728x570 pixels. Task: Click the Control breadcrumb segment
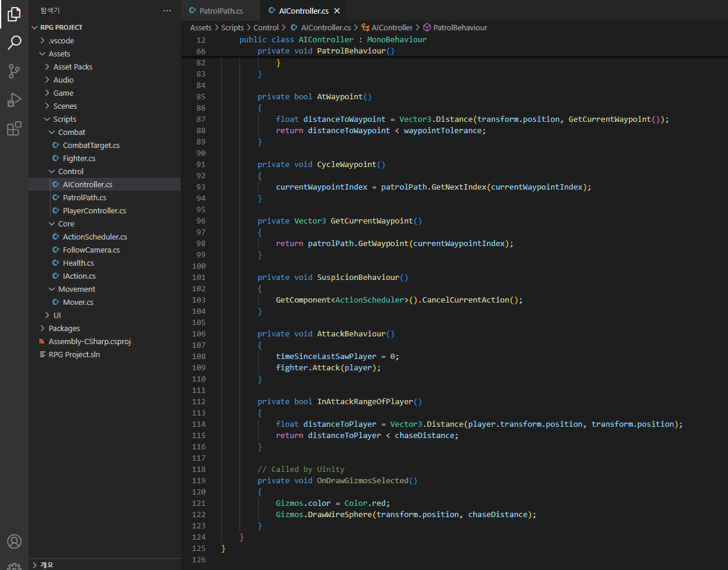click(x=266, y=27)
